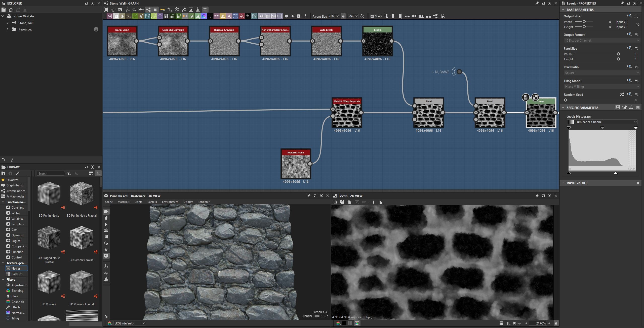The width and height of the screenshot is (644, 328).
Task: Open the Environment menu in 3D view
Action: [x=170, y=202]
